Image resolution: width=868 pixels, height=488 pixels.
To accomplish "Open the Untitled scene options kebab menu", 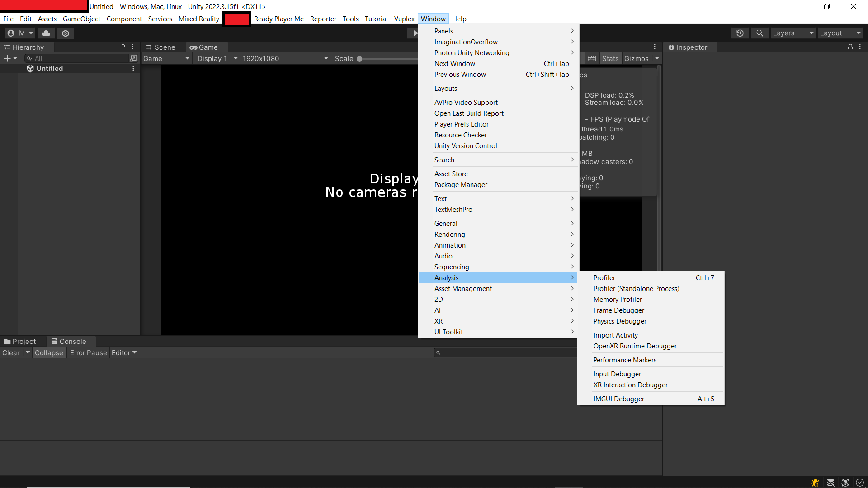I will [133, 69].
